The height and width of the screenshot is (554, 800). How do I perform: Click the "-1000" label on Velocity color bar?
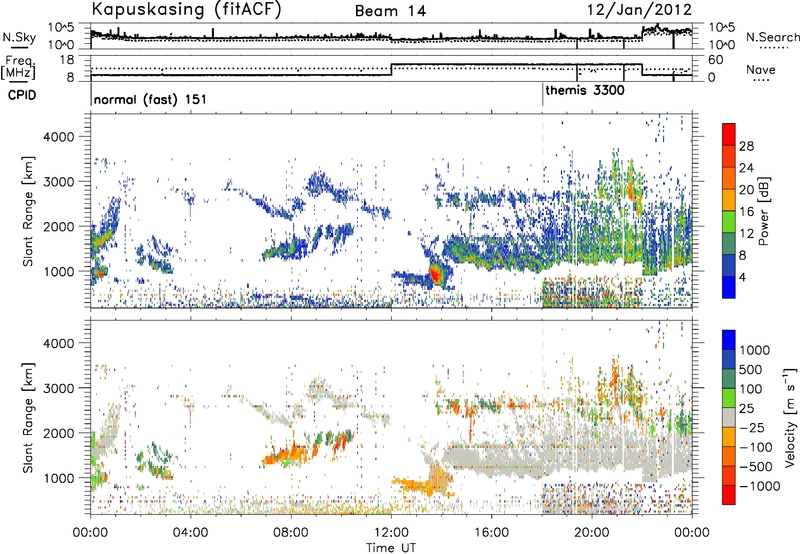[x=760, y=486]
